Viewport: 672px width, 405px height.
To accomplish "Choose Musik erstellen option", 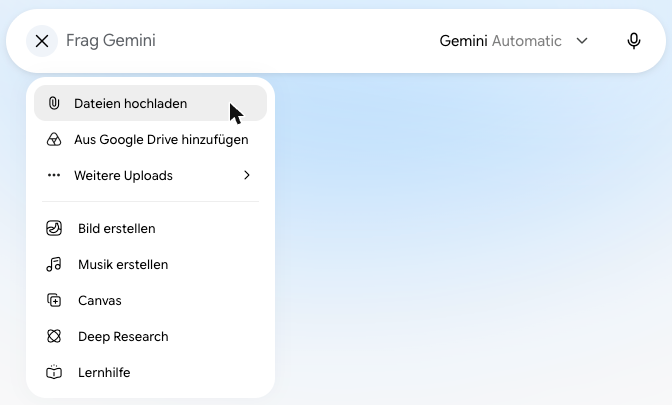I will click(x=150, y=264).
